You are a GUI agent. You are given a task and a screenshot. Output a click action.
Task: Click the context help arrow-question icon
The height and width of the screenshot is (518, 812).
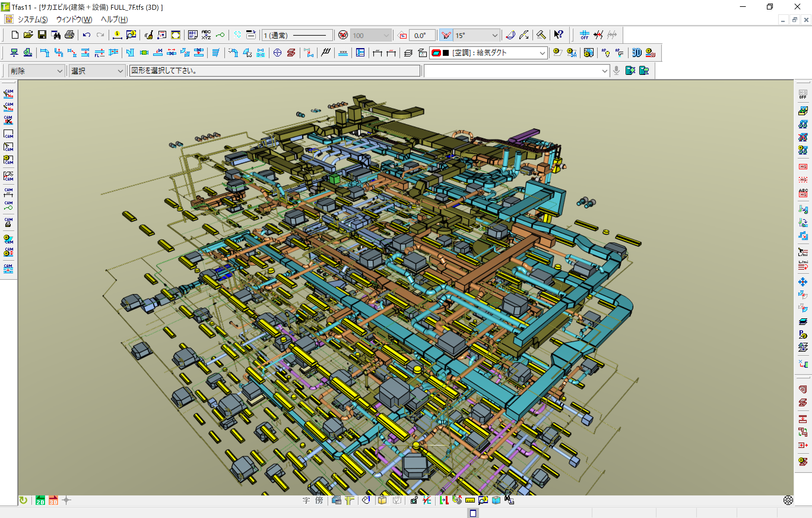pos(559,35)
